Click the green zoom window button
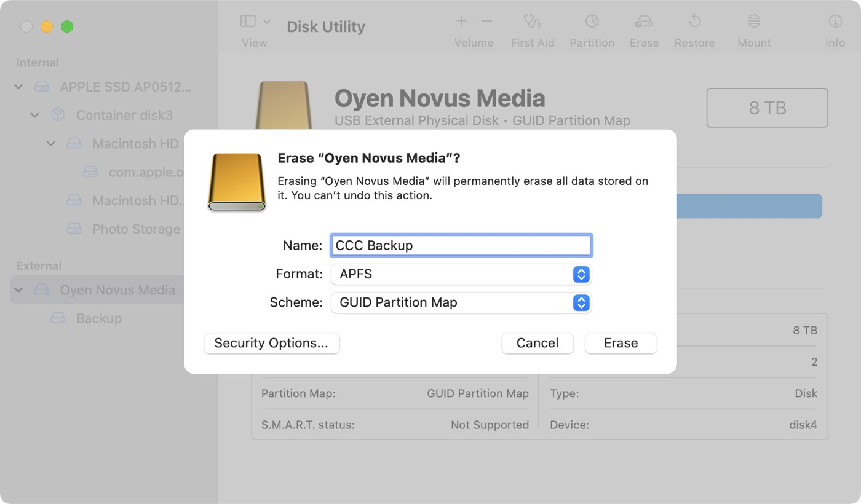Screen dimensions: 861x504 click(x=67, y=26)
